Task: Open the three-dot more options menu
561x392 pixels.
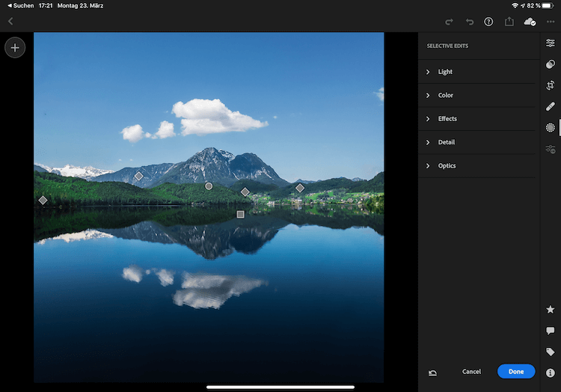Action: (551, 22)
